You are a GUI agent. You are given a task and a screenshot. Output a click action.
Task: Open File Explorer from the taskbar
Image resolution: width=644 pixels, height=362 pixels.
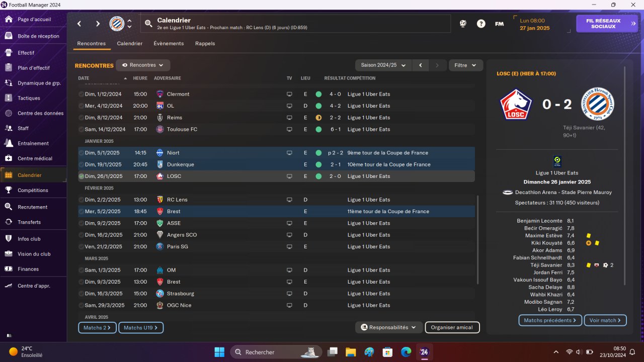pos(351,352)
